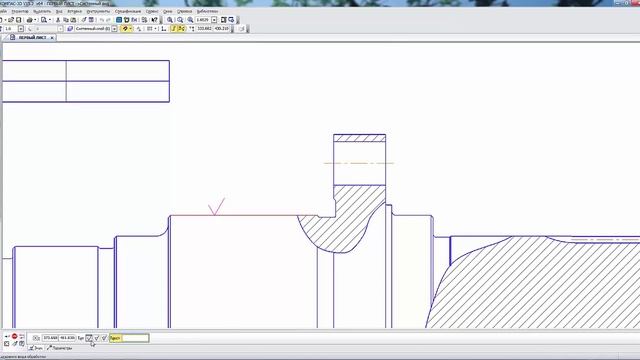Open the Сервис menu

click(x=152, y=11)
